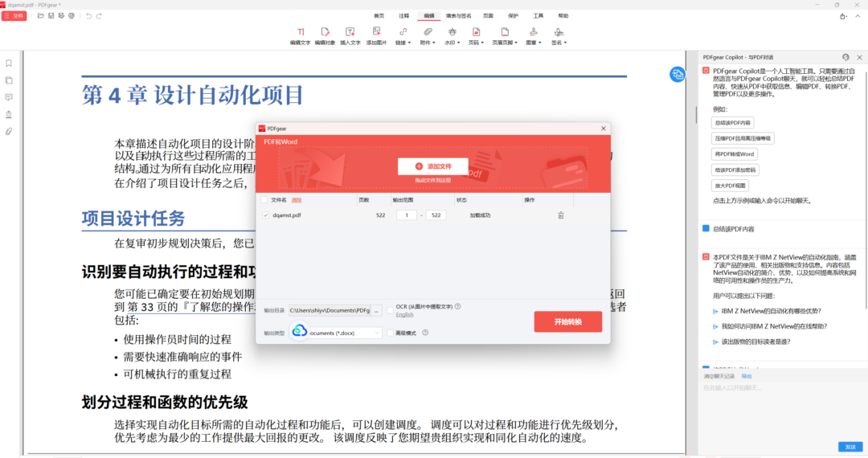This screenshot has width=868, height=458.
Task: Switch to the 填表与签名 tab
Action: coord(459,16)
